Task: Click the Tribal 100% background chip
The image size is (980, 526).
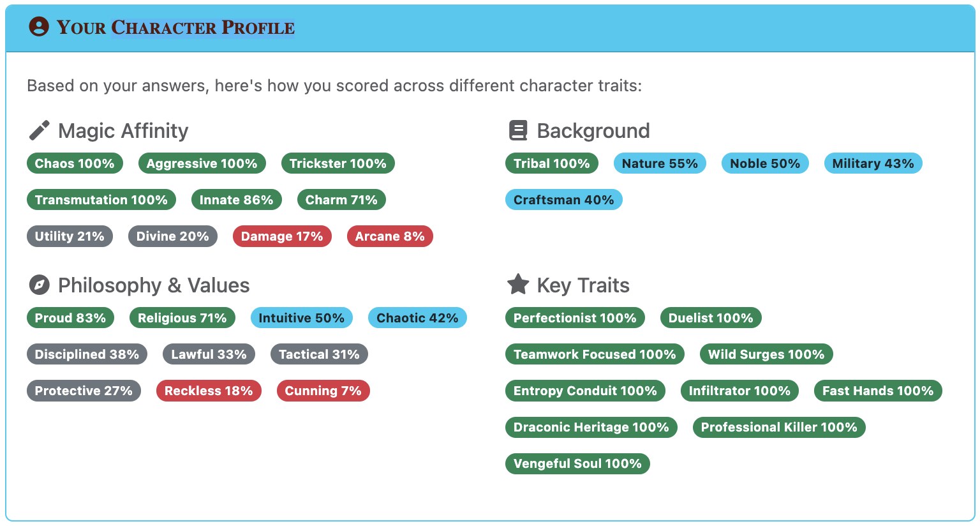Action: (551, 163)
